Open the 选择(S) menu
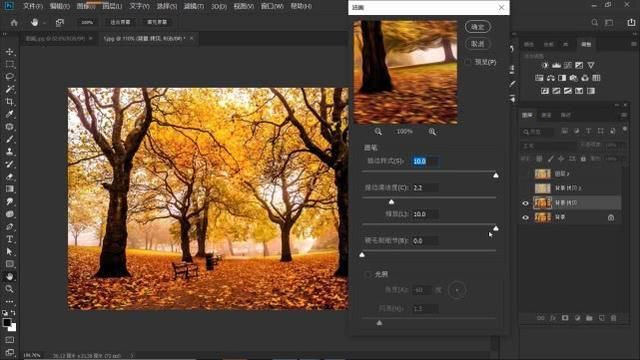Screen dimensions: 640x360 [x=167, y=6]
